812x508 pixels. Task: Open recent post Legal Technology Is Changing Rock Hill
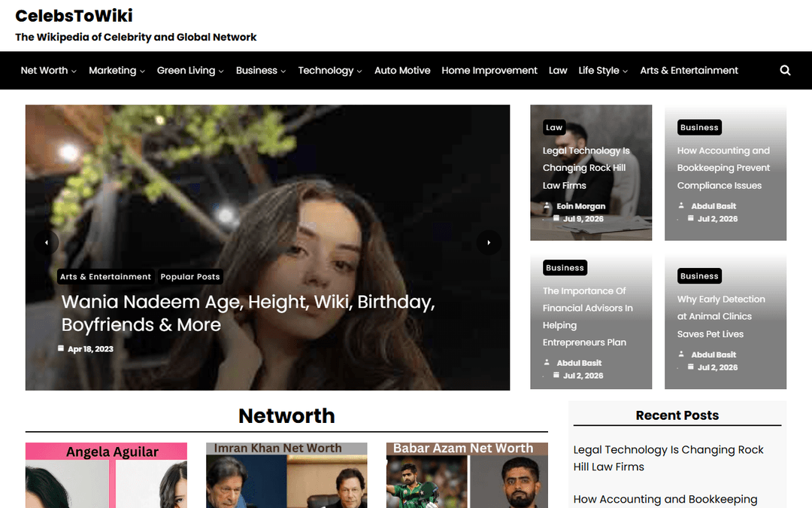point(668,458)
